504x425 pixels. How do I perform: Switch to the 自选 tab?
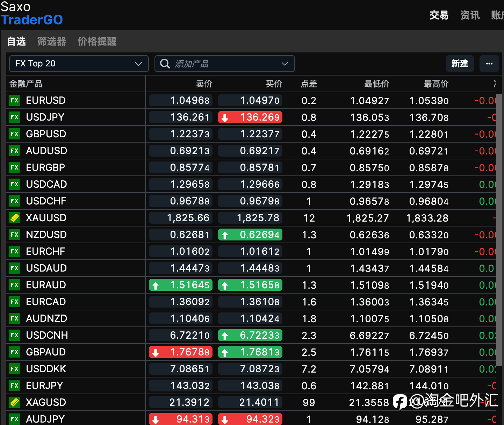[x=16, y=41]
